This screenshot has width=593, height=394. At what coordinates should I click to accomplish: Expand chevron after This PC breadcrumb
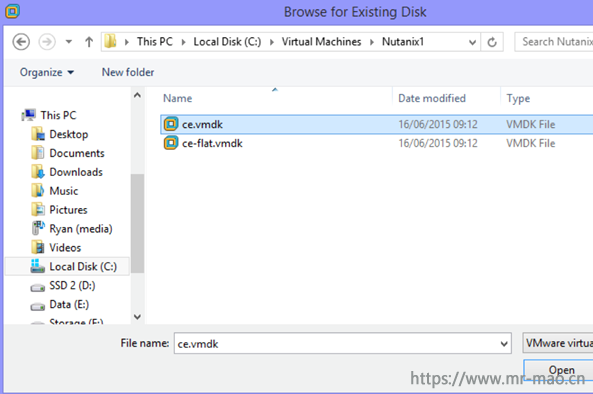[x=183, y=42]
